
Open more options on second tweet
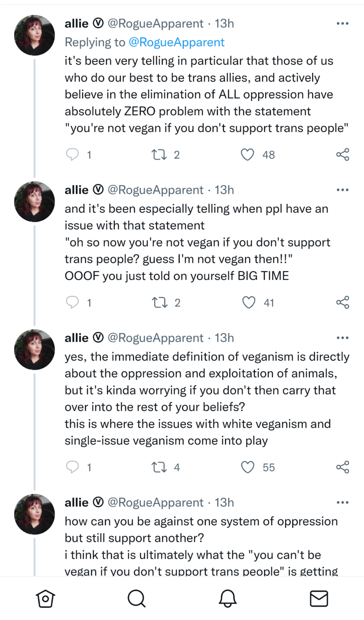pyautogui.click(x=343, y=190)
